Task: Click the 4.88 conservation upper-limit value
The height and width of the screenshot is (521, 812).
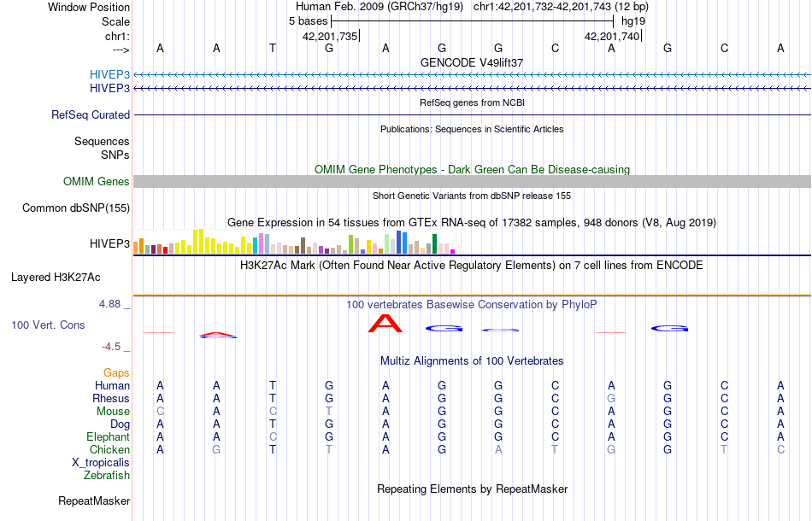Action: click(x=109, y=304)
